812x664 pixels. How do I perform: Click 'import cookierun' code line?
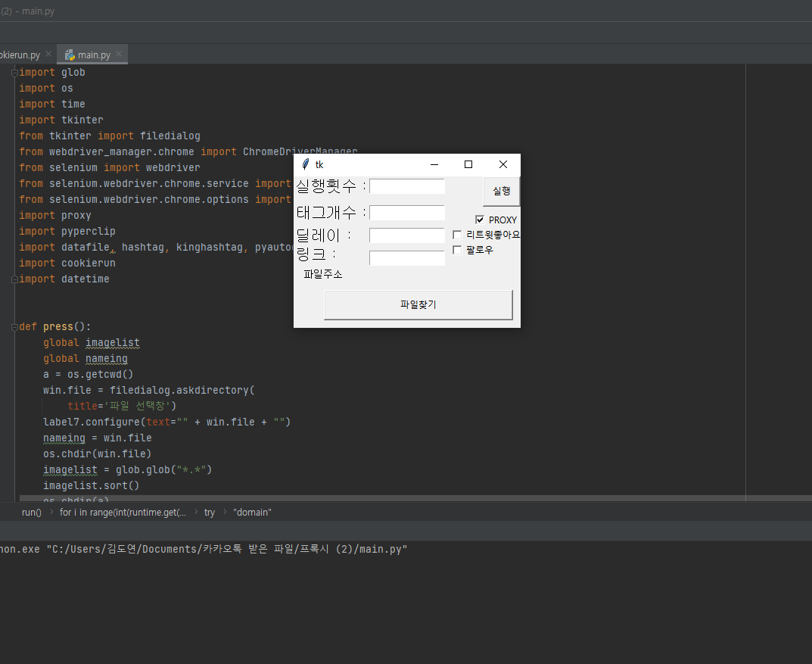pos(67,263)
